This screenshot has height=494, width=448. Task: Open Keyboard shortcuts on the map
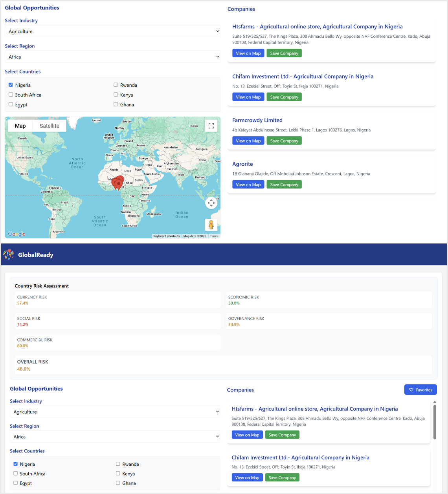pos(167,236)
